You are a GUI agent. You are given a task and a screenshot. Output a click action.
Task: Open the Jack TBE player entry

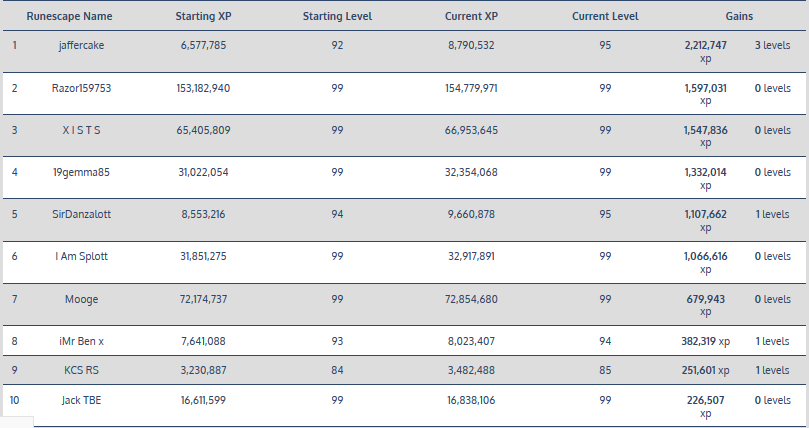click(81, 400)
